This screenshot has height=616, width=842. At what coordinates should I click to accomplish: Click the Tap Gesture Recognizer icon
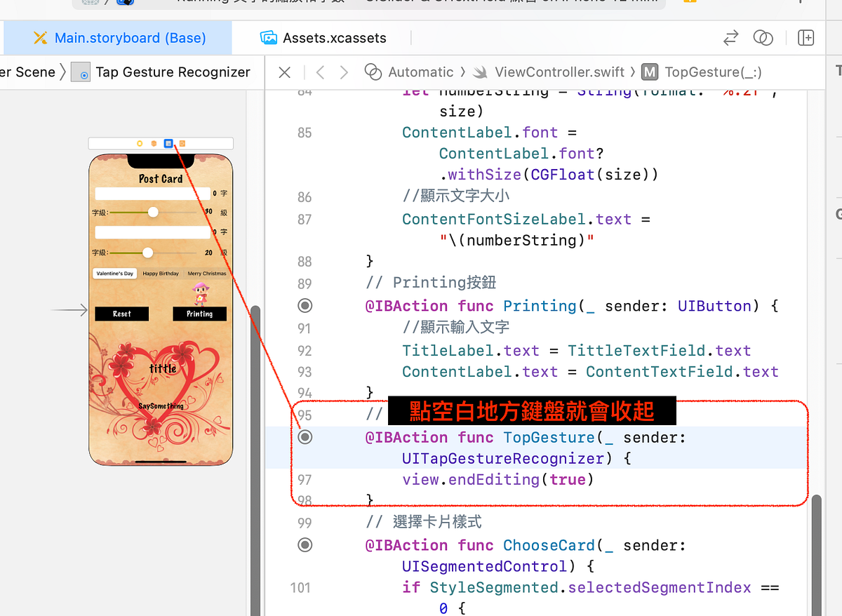point(80,72)
